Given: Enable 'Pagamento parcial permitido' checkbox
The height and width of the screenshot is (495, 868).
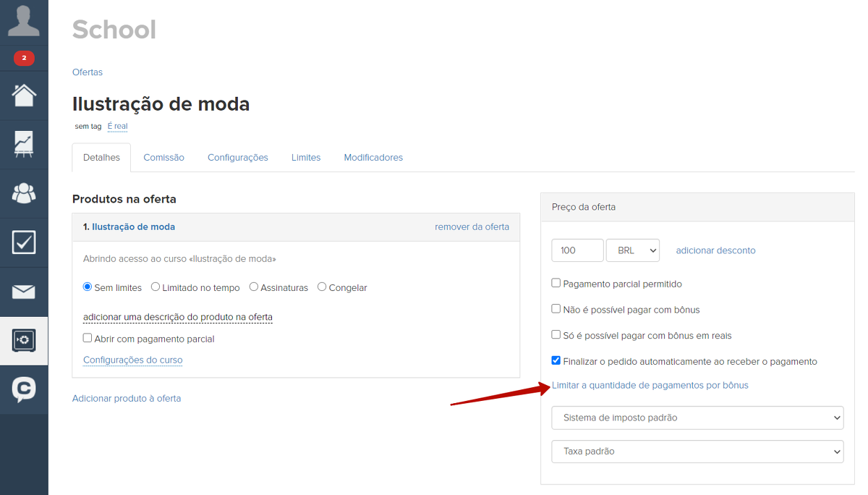Looking at the screenshot, I should [556, 284].
